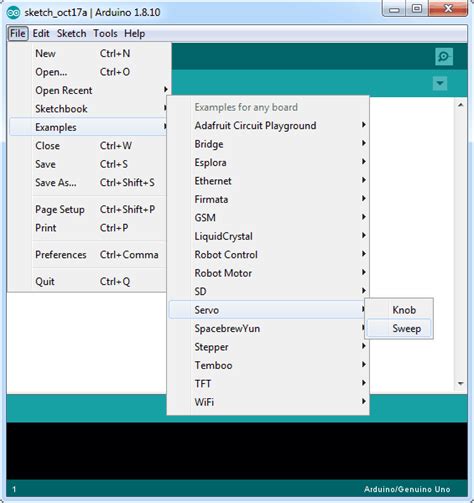Open the Knob servo example

pyautogui.click(x=399, y=310)
